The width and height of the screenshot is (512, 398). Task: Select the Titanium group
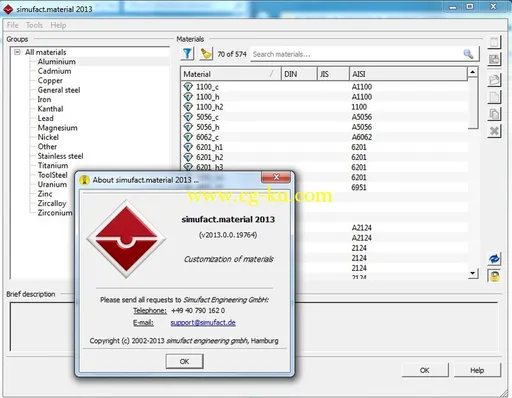click(x=53, y=165)
